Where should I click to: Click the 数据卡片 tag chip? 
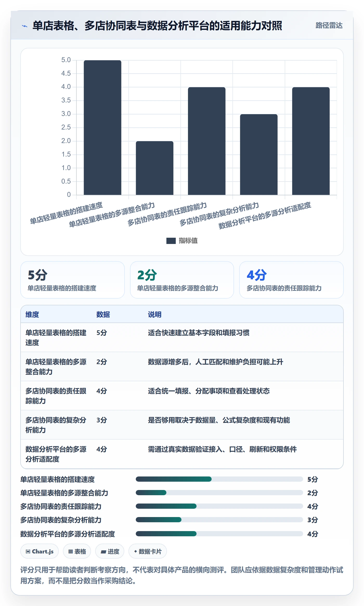(148, 551)
